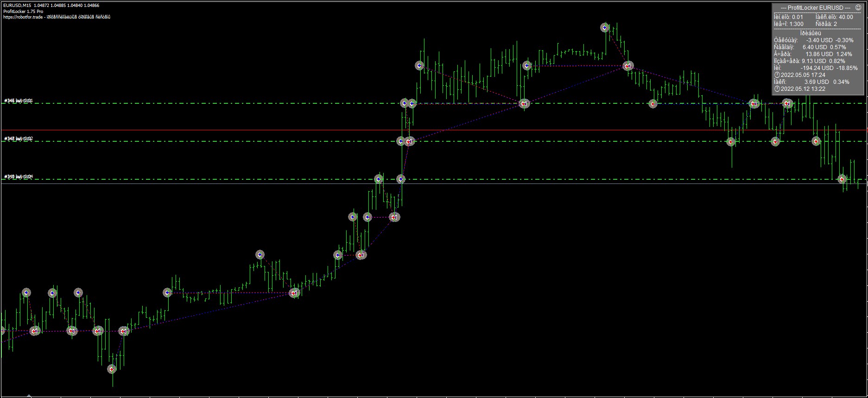This screenshot has width=868, height=398.
Task: Click the -194.24 USD -18.85% value
Action: point(829,68)
